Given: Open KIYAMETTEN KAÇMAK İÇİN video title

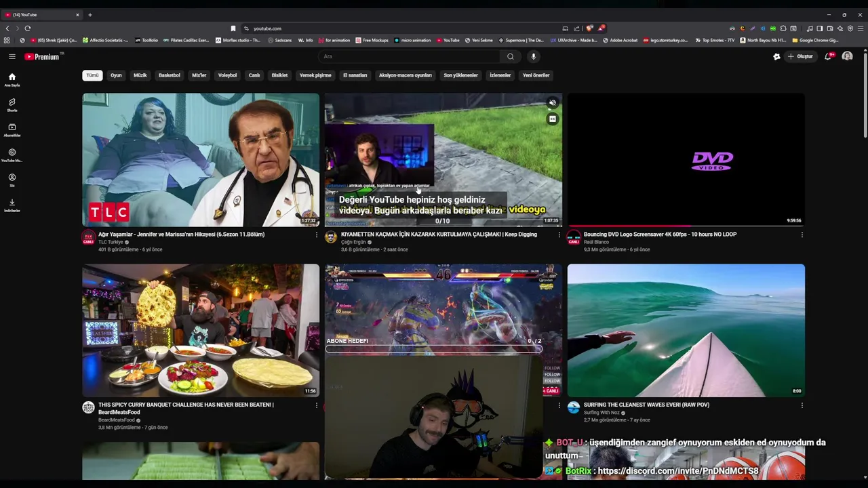Looking at the screenshot, I should [439, 235].
